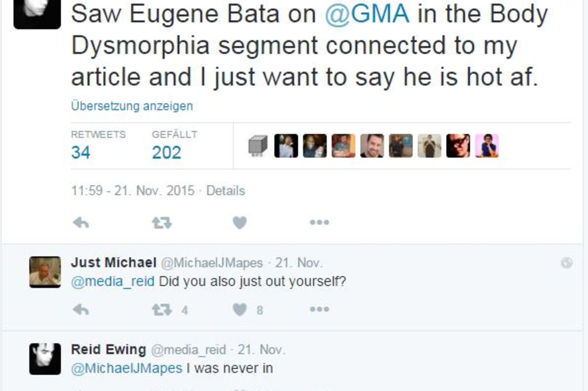Like the main tweet with heart icon
The width and height of the screenshot is (588, 391).
pos(240,223)
